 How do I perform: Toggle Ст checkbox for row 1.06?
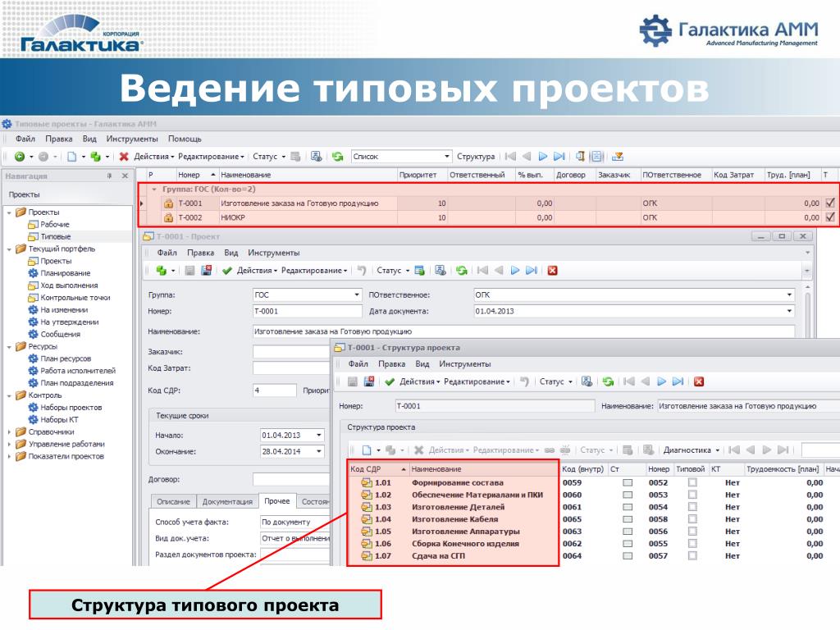[x=628, y=544]
